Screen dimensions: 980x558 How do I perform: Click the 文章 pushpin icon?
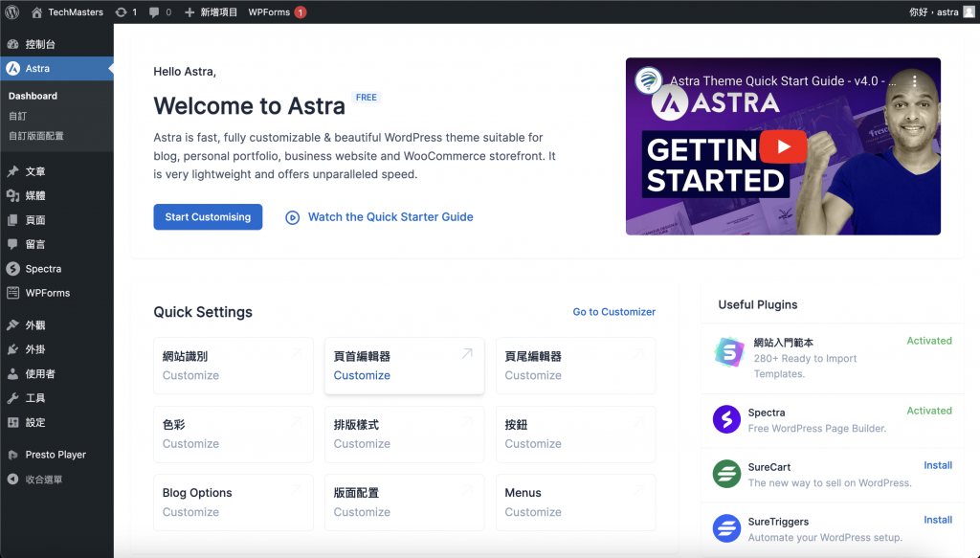(x=12, y=171)
